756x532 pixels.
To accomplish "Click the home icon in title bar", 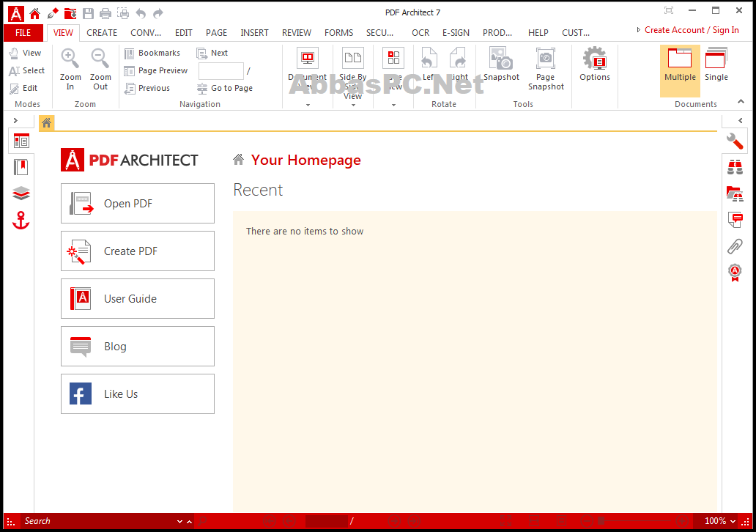I will point(34,13).
